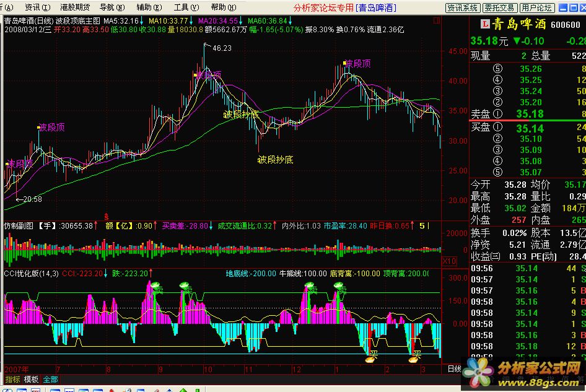Open the 工具(V) menu
The image size is (586, 392).
pyautogui.click(x=186, y=7)
